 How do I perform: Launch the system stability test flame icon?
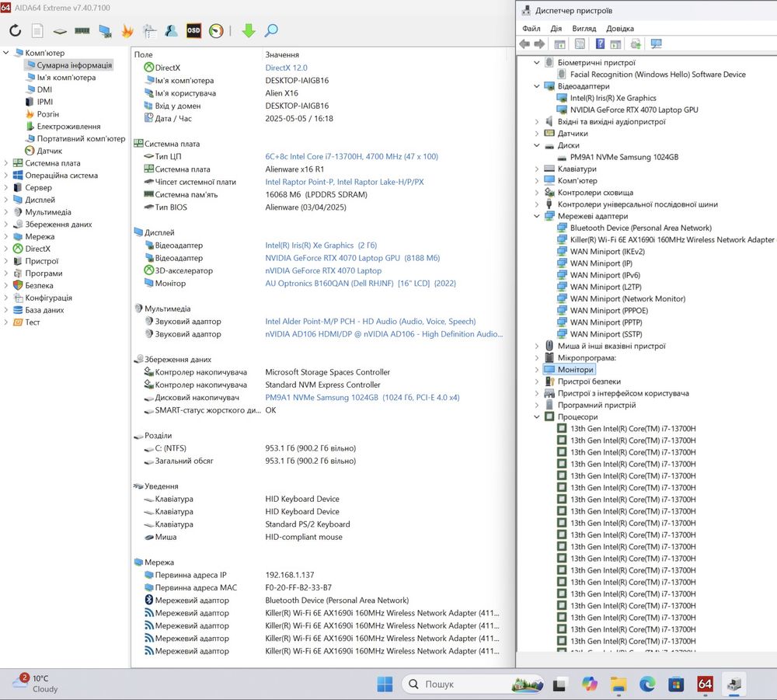(x=127, y=31)
